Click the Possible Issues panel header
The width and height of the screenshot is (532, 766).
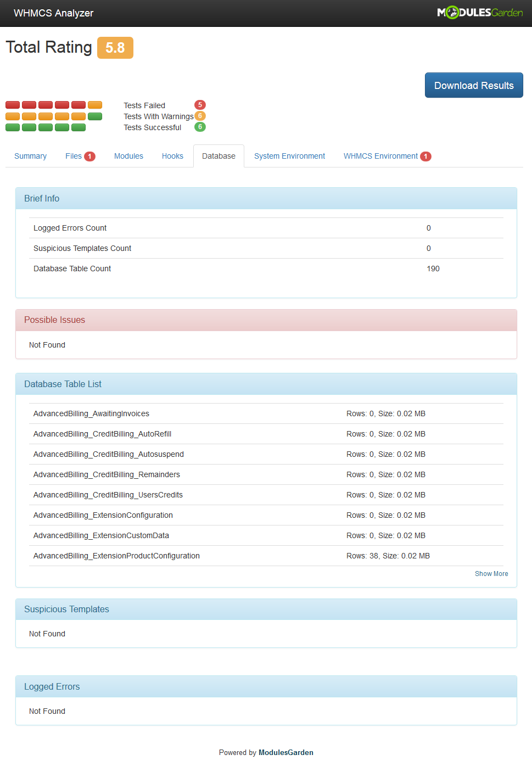266,320
